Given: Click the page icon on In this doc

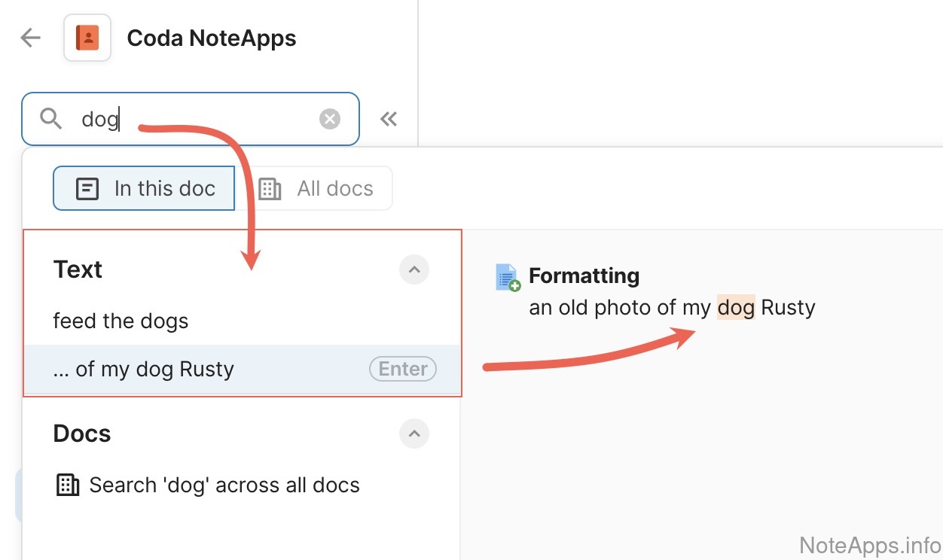Looking at the screenshot, I should (x=87, y=188).
